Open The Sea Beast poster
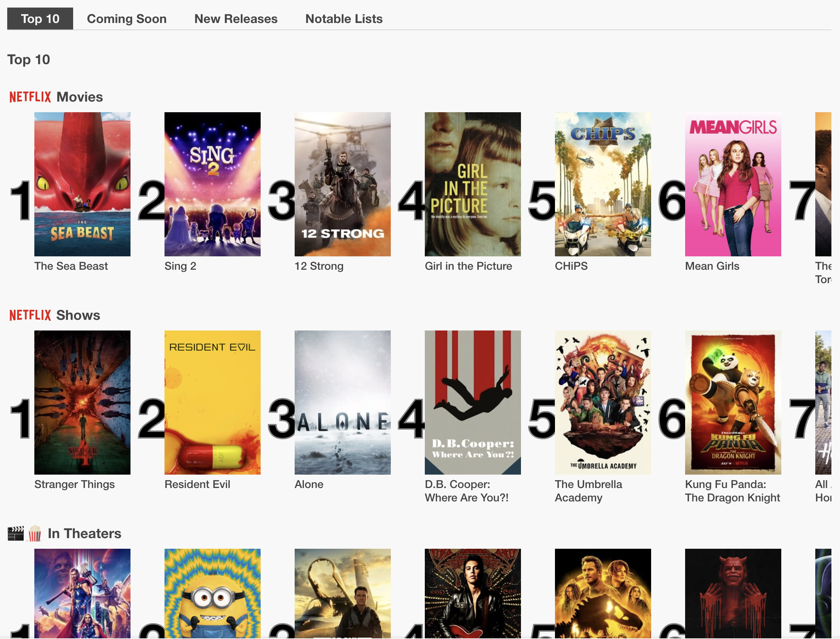This screenshot has height=639, width=840. click(82, 184)
